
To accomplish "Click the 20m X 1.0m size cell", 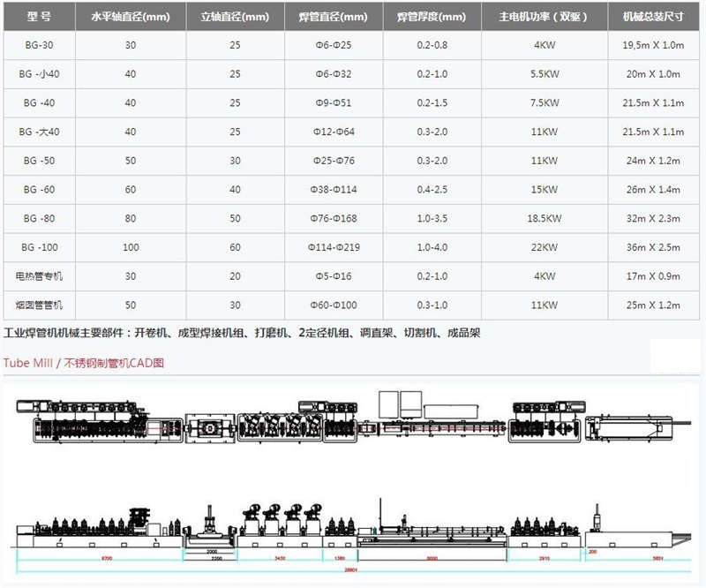I will pos(653,74).
